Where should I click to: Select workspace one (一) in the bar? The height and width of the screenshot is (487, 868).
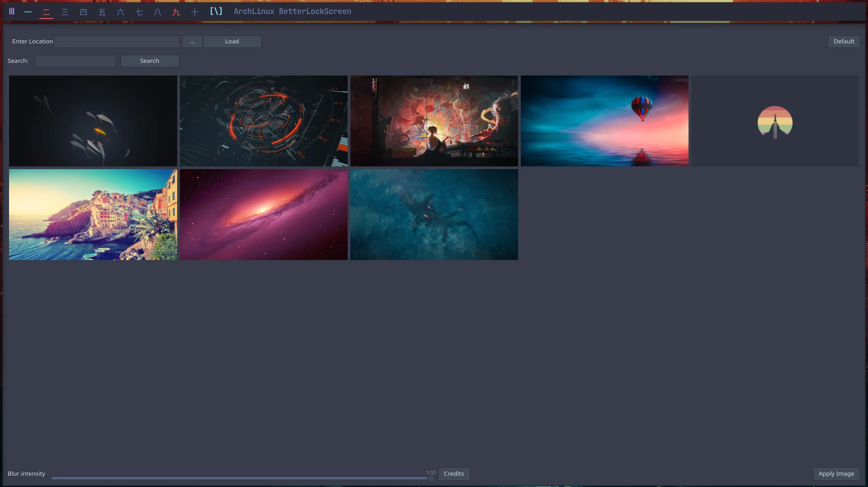click(x=28, y=12)
